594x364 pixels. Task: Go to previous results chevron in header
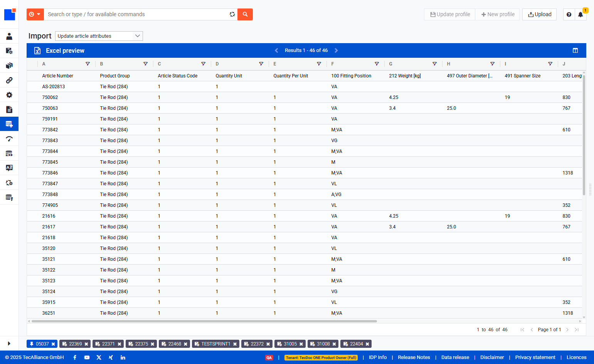click(x=276, y=50)
